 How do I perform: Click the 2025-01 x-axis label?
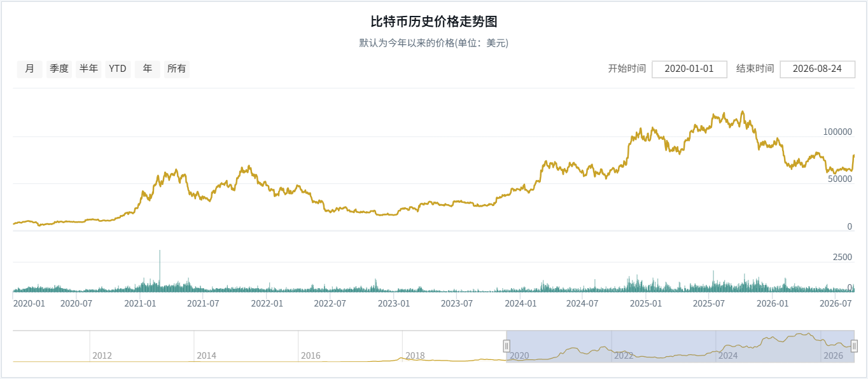click(x=647, y=304)
